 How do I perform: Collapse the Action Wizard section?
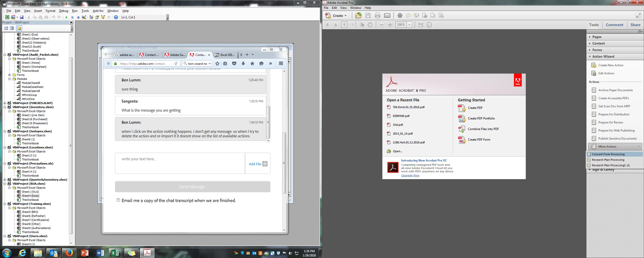click(615, 56)
